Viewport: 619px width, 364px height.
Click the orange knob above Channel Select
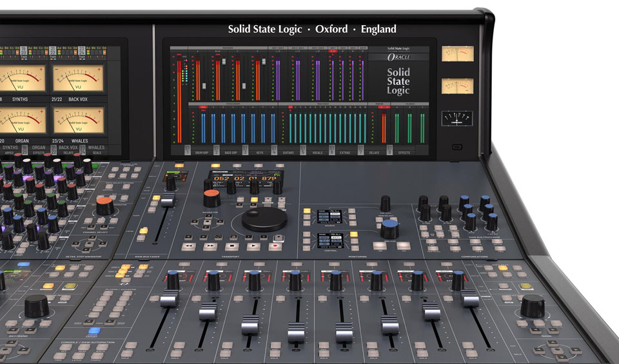(x=105, y=206)
